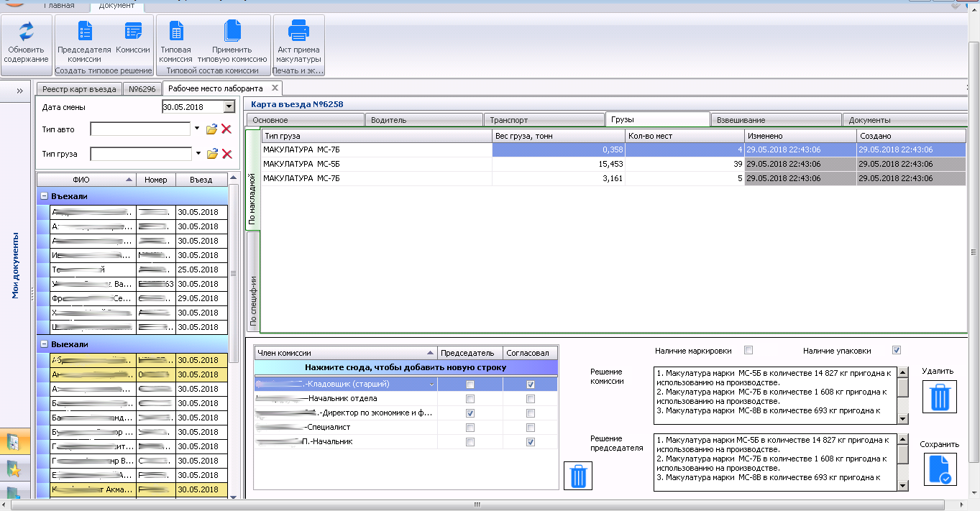
Task: Collapse the Въехали group
Action: [44, 196]
